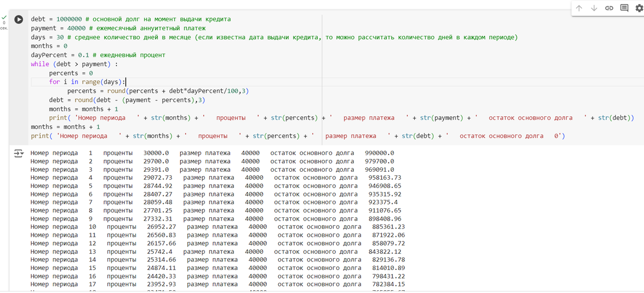Click percent value 28744.92 in output
Screen dimensions: 644x293
pos(158,186)
